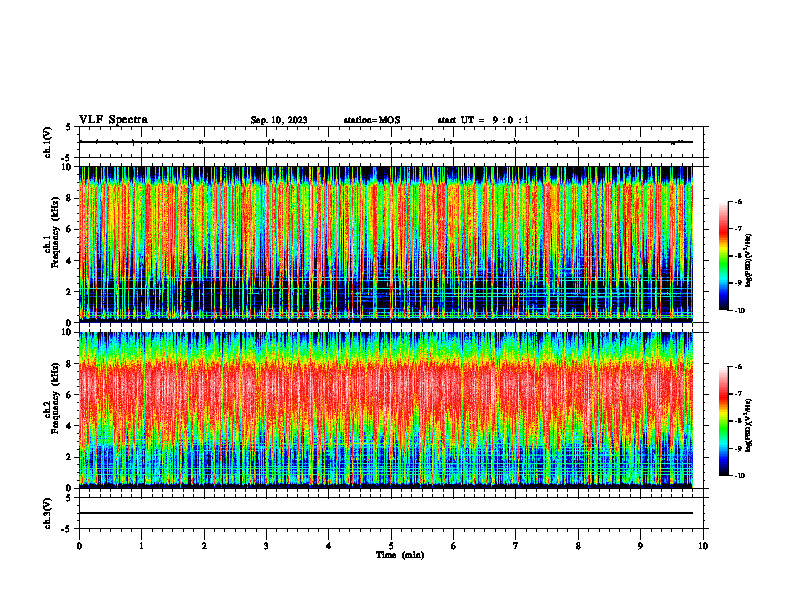
Task: Click the "-7" label on ch.2 color bar
Action: (738, 394)
